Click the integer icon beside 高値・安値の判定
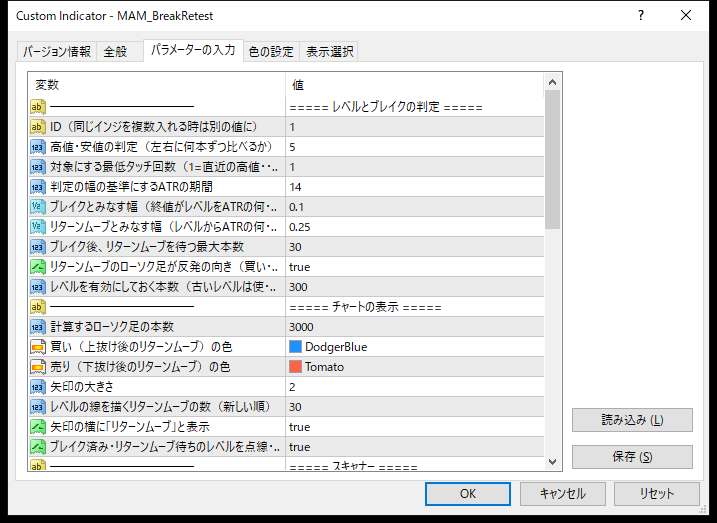This screenshot has width=717, height=523. tap(38, 147)
